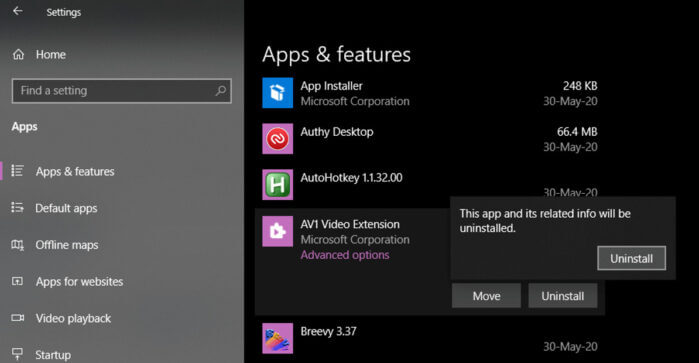Select AutoHotkey 1.1.32.00 entry
The height and width of the screenshot is (363, 699).
pos(351,178)
